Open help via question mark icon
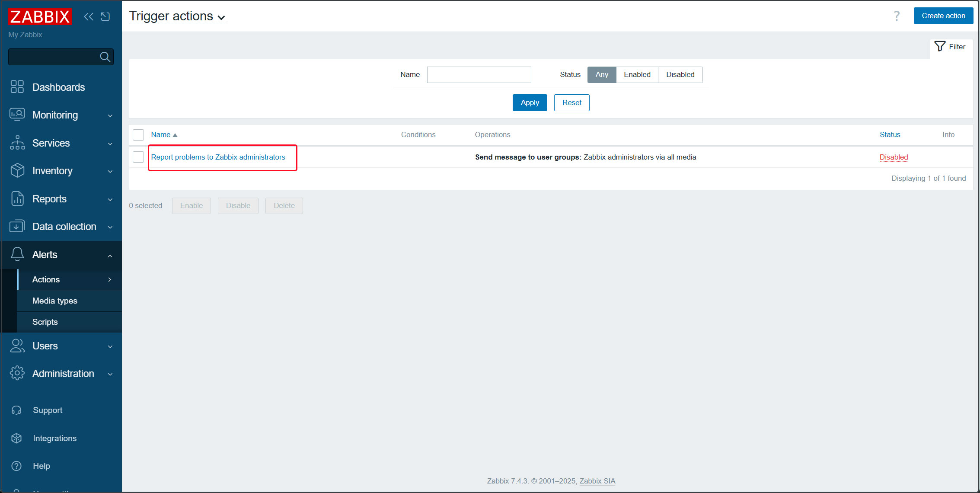Screen dimensions: 980x493 coord(897,16)
